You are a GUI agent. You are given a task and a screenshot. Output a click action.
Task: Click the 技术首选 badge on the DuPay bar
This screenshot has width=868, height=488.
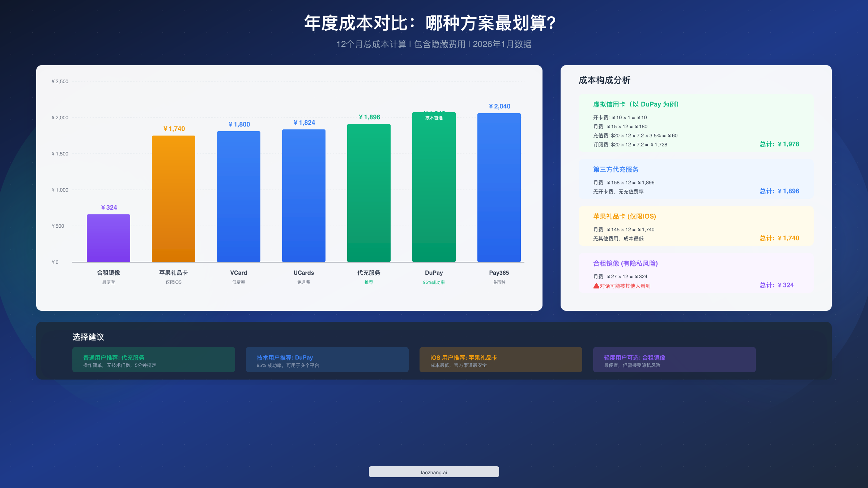point(434,117)
